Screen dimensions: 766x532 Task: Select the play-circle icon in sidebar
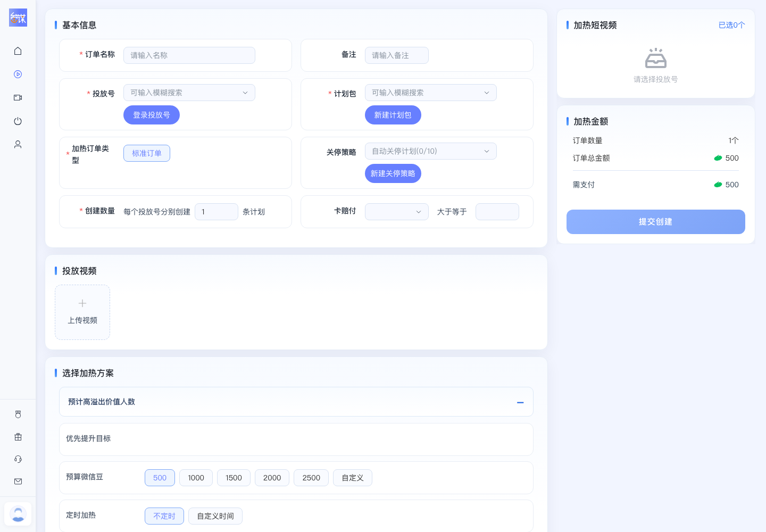pos(18,74)
